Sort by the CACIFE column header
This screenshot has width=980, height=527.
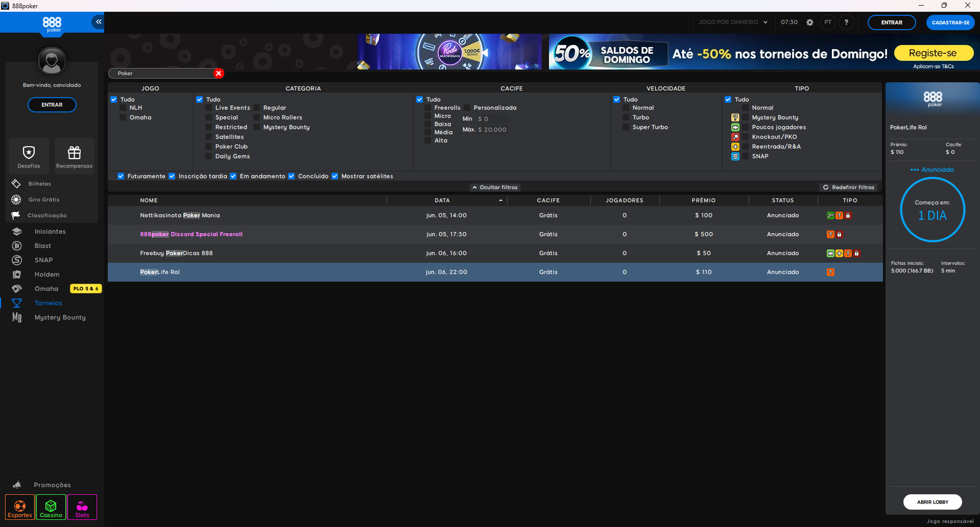click(548, 200)
